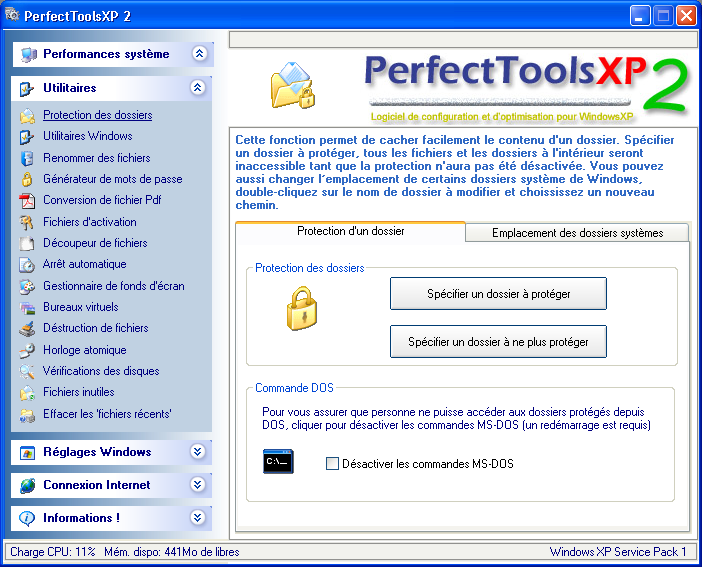702x567 pixels.
Task: Click the monitor icon of Performances système
Action: (x=29, y=55)
